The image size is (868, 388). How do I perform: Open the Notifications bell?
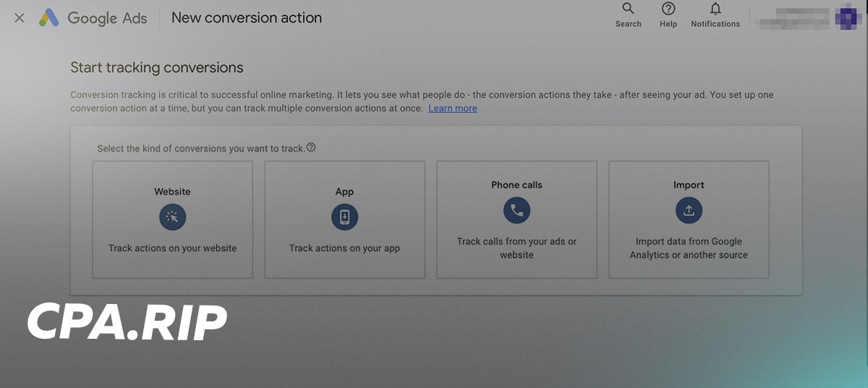(715, 15)
